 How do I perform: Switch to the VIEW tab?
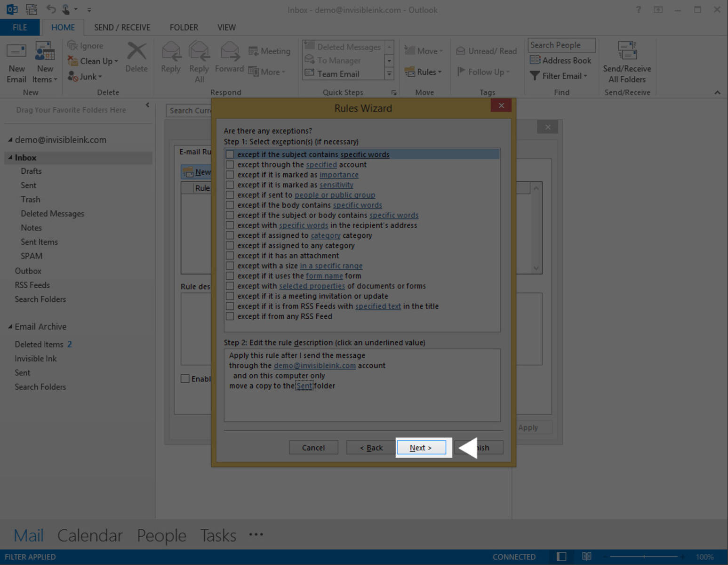[226, 27]
